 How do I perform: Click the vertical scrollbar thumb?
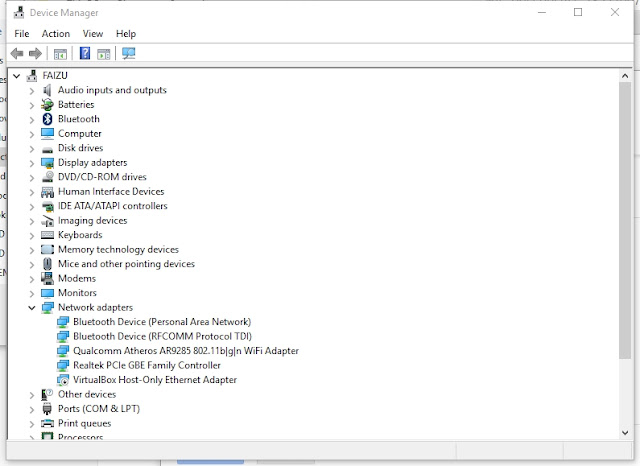click(x=625, y=220)
